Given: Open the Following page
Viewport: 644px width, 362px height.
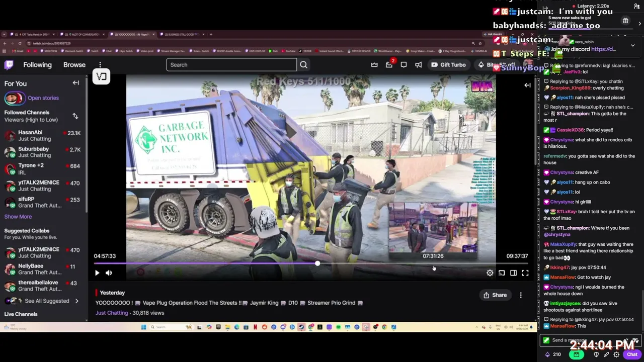Looking at the screenshot, I should 37,65.
